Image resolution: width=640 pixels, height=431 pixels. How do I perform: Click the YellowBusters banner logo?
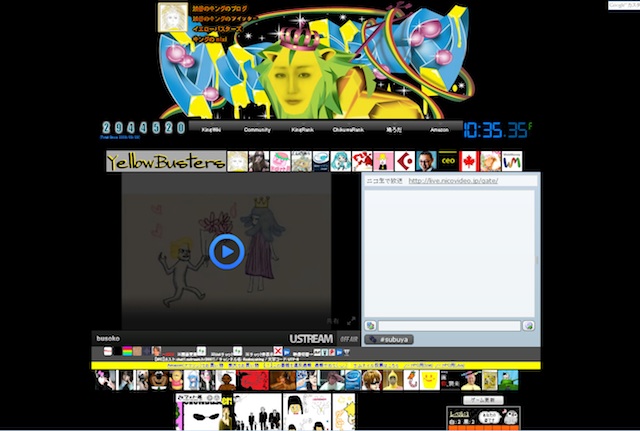165,162
